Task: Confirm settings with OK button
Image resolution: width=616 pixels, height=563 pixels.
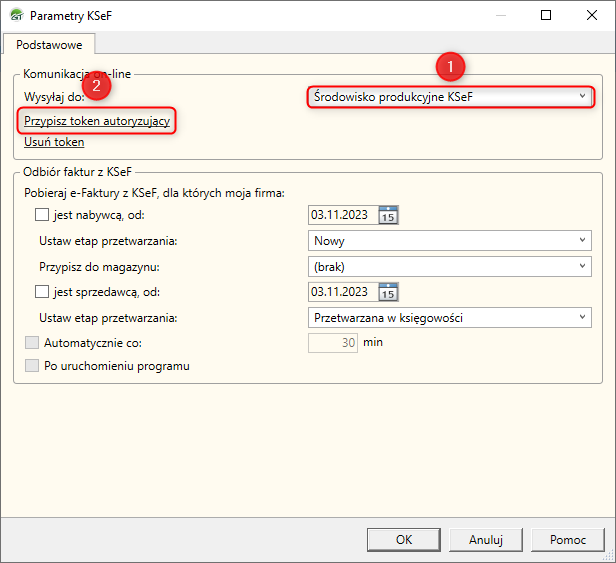Action: (404, 539)
